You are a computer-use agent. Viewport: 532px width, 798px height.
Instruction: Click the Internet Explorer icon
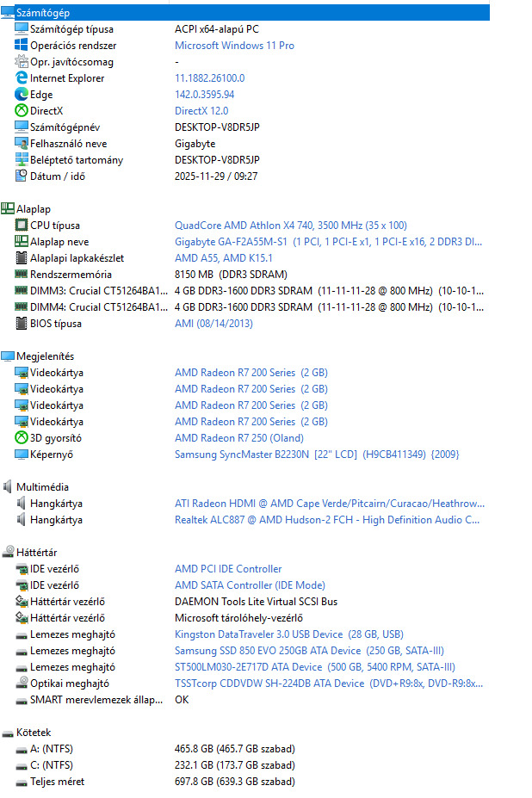coord(22,77)
